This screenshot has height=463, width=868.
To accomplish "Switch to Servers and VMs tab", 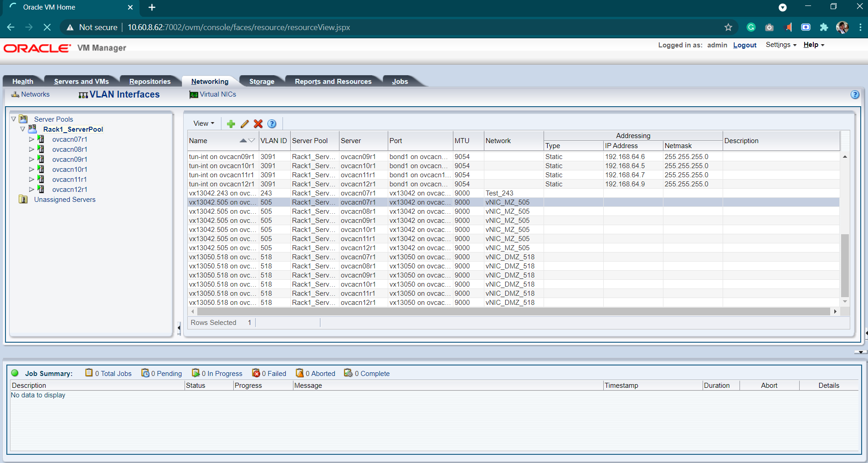I will 81,81.
